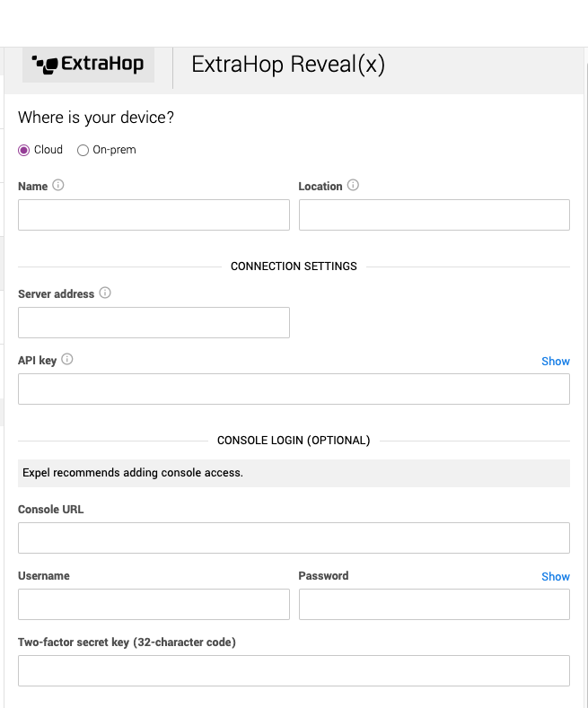
Task: Focus the Server address input field
Action: pos(154,322)
